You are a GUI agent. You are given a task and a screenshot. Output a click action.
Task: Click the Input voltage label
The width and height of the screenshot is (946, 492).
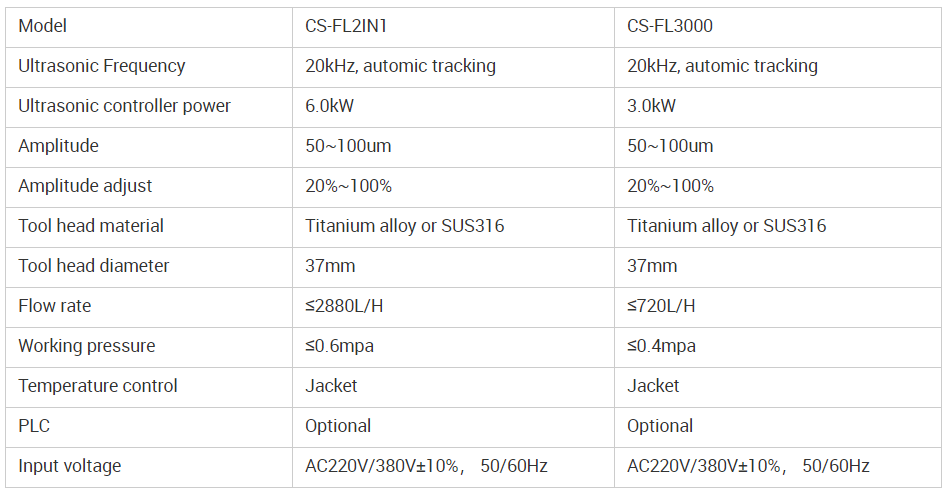69,466
